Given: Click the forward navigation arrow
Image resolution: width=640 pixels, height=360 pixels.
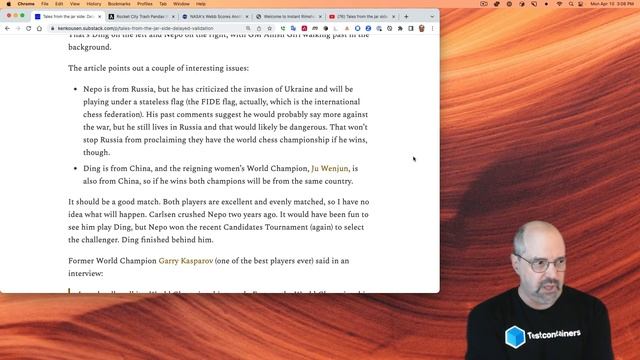Looking at the screenshot, I should 18,29.
